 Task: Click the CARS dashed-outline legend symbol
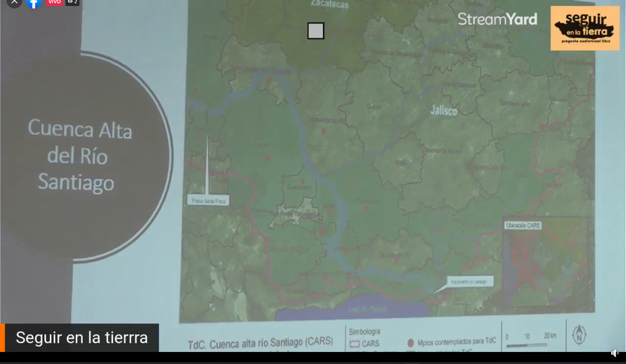354,344
